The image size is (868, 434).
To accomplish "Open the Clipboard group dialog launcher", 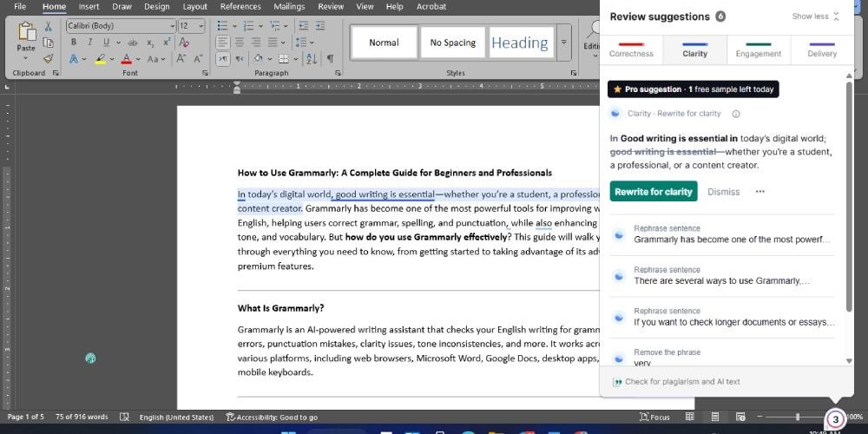I will (x=56, y=73).
